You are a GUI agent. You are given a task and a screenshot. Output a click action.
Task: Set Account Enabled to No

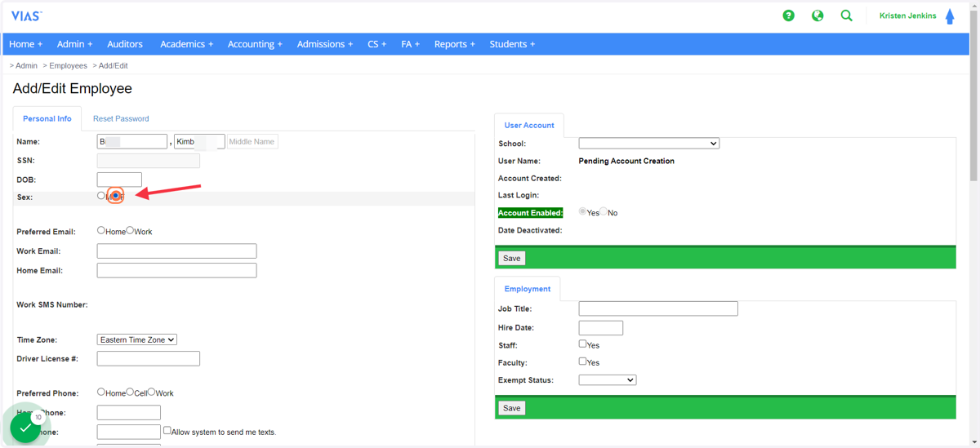coord(604,212)
